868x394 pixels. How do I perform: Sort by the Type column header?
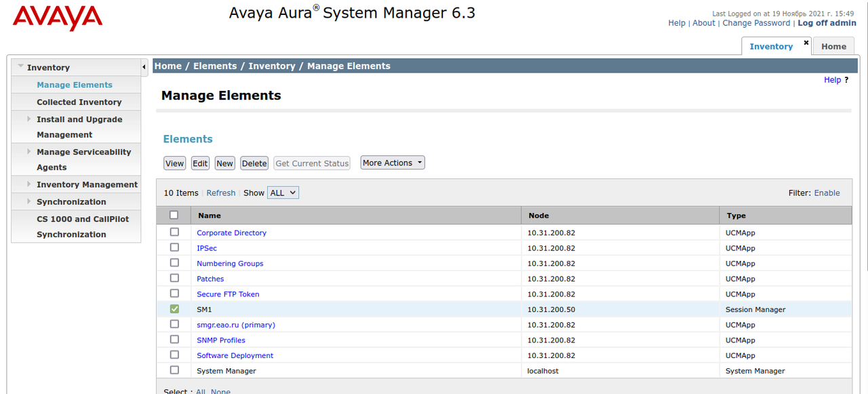coord(736,216)
